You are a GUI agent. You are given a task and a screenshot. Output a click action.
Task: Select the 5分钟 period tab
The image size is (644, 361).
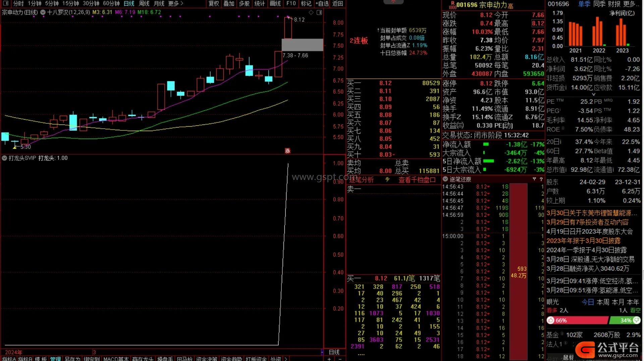(x=52, y=3)
